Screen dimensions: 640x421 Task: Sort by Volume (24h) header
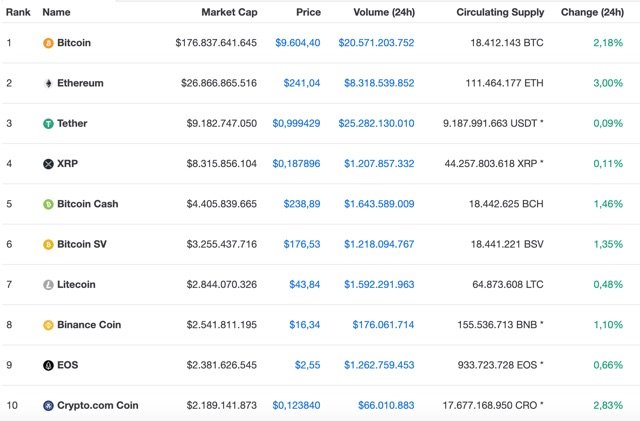click(383, 12)
